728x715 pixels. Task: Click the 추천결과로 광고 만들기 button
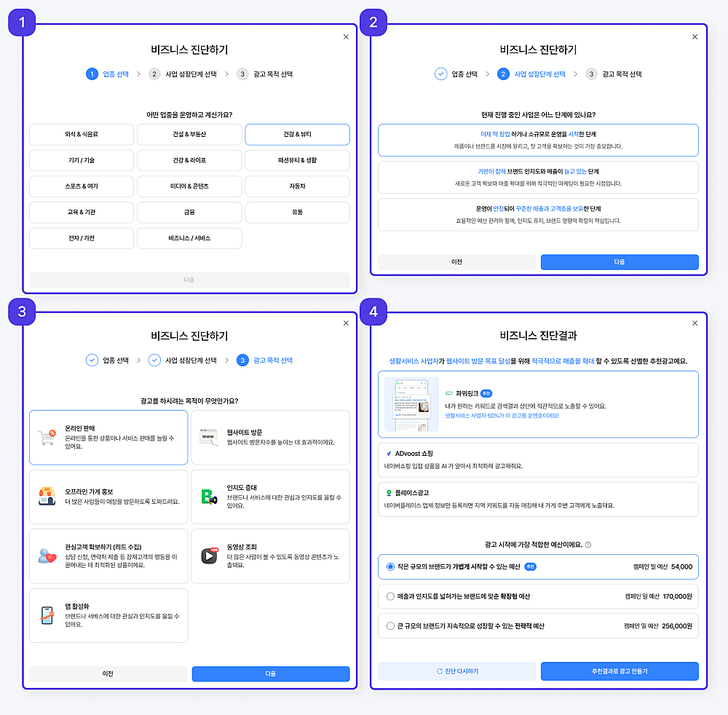619,671
